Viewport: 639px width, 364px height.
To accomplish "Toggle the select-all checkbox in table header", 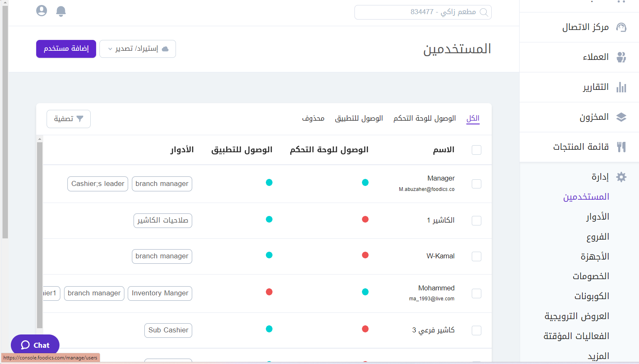I will pyautogui.click(x=476, y=150).
